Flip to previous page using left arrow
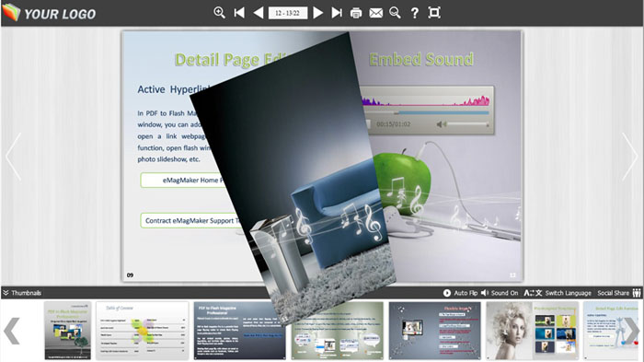 [x=13, y=157]
